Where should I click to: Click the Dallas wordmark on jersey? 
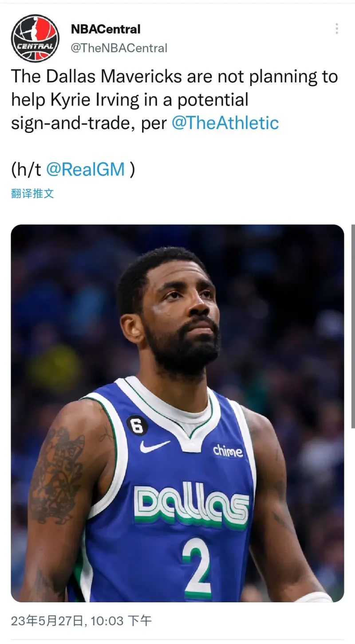[191, 505]
